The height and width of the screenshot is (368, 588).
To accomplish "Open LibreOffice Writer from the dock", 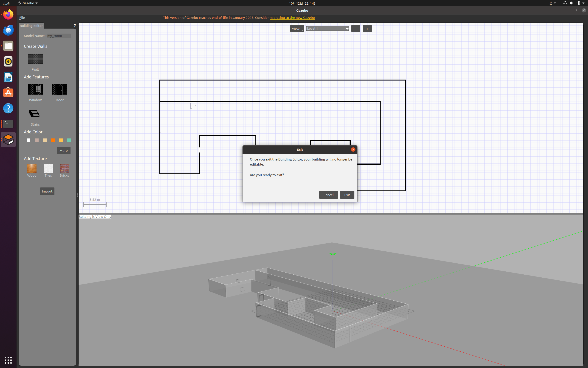I will tap(8, 77).
